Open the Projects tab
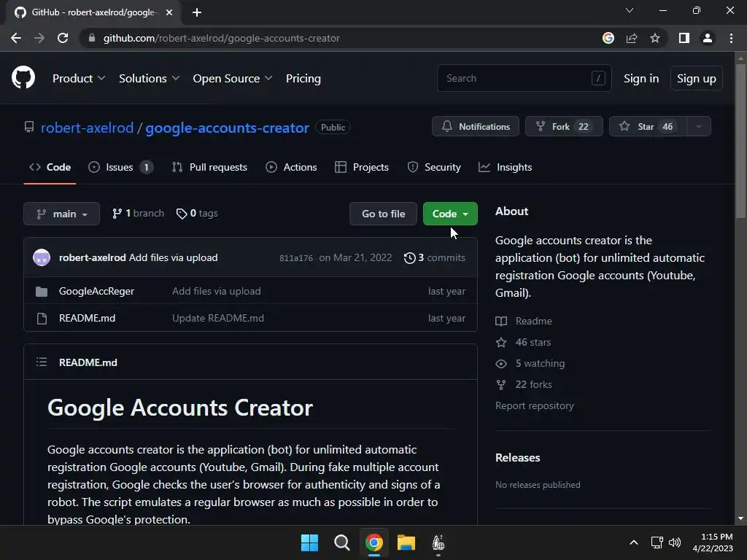 (362, 167)
